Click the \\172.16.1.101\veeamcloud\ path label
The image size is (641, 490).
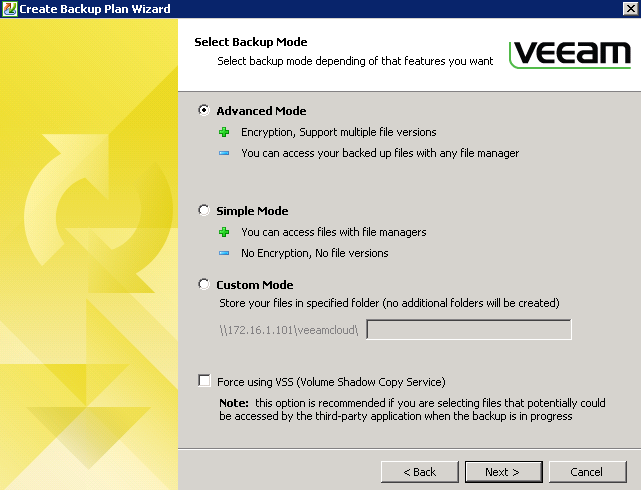[x=290, y=330]
